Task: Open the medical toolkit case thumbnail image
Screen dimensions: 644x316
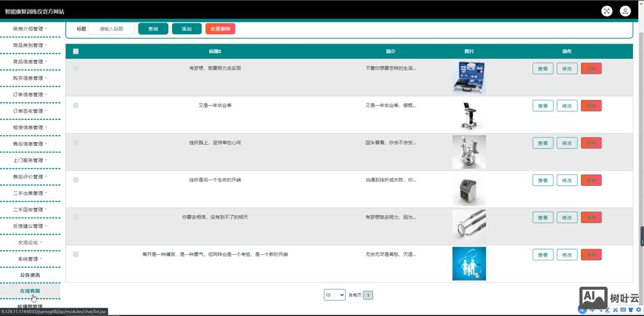Action: (469, 77)
